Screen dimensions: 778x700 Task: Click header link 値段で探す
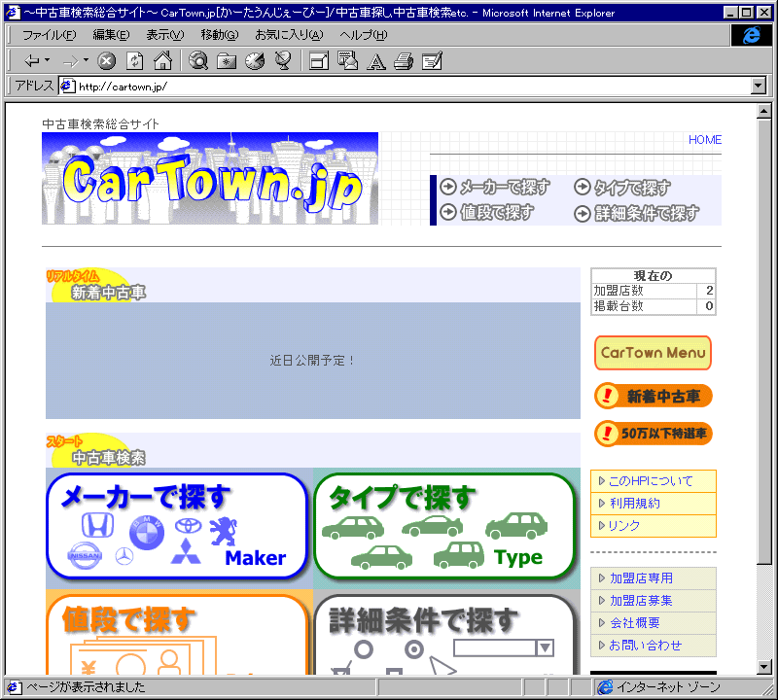[x=487, y=212]
